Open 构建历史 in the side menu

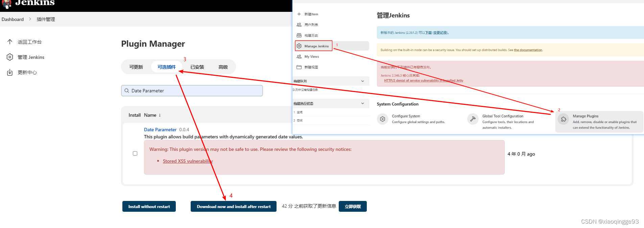click(311, 35)
